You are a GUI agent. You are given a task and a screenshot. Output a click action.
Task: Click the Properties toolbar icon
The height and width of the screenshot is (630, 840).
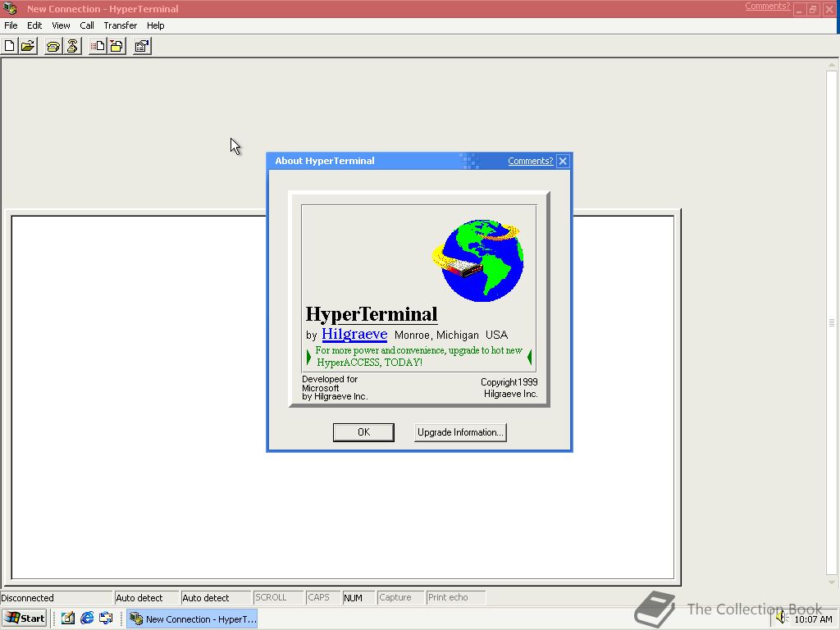coord(142,46)
